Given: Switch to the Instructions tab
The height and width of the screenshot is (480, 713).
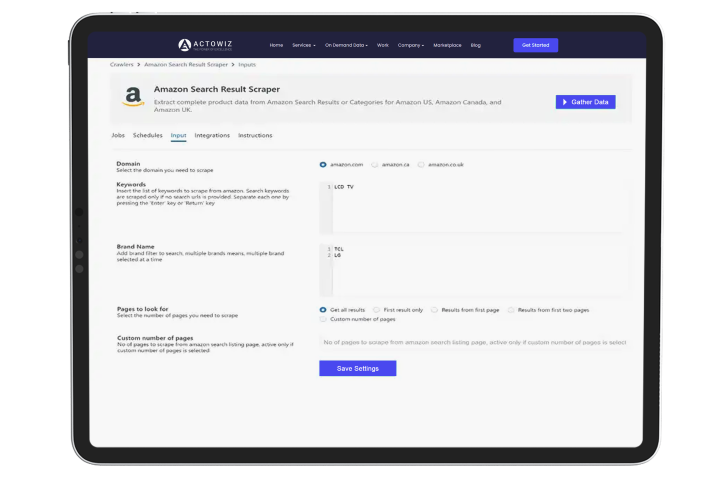Looking at the screenshot, I should [x=255, y=135].
